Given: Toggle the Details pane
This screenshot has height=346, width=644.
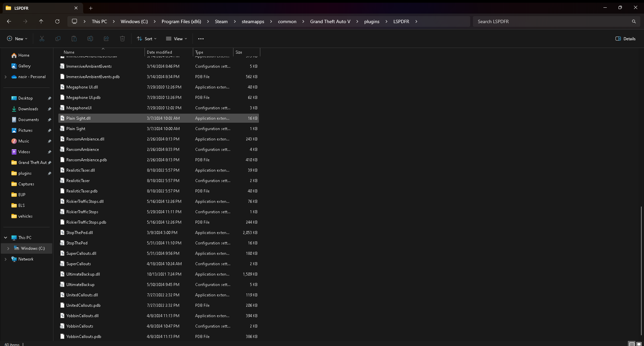Looking at the screenshot, I should (x=626, y=39).
